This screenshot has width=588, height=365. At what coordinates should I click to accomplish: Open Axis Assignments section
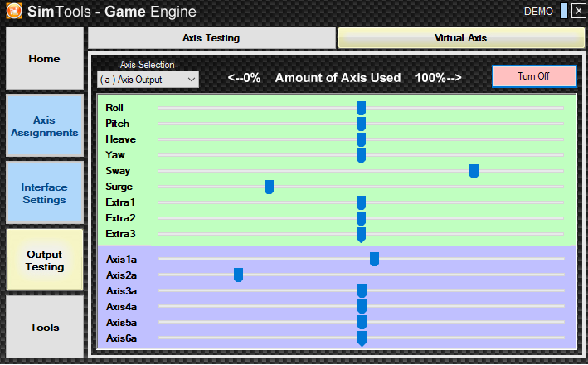coord(45,126)
